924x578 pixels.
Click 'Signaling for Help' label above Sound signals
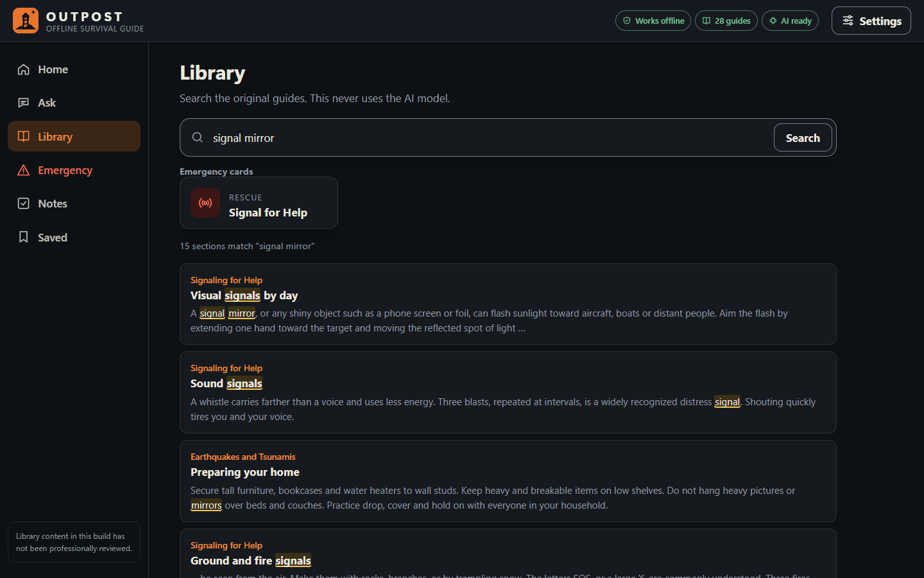(x=227, y=368)
